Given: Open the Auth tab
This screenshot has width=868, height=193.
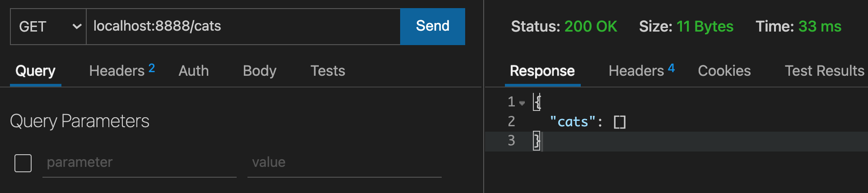Looking at the screenshot, I should [x=194, y=71].
